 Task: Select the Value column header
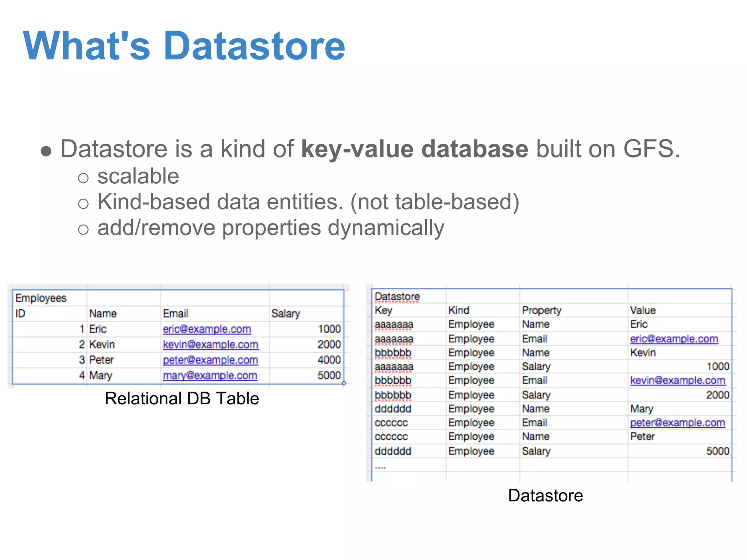642,310
